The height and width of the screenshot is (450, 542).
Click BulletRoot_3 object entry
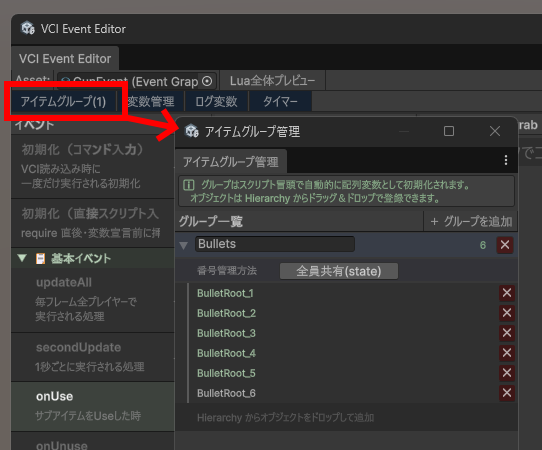(226, 334)
